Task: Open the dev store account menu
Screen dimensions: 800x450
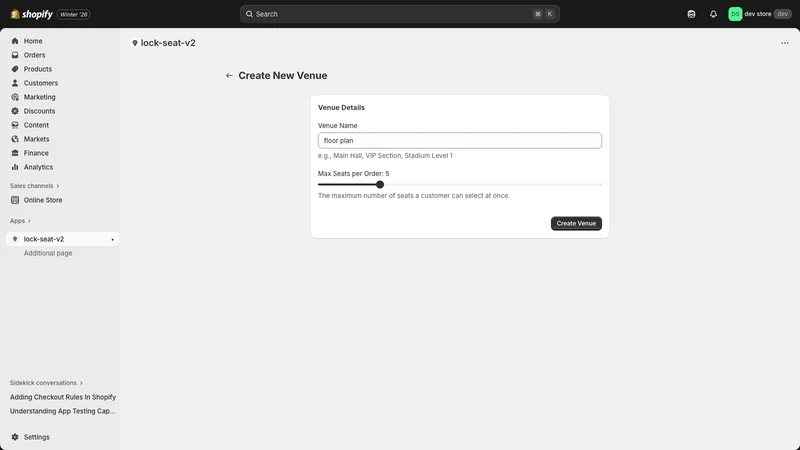Action: (x=760, y=14)
